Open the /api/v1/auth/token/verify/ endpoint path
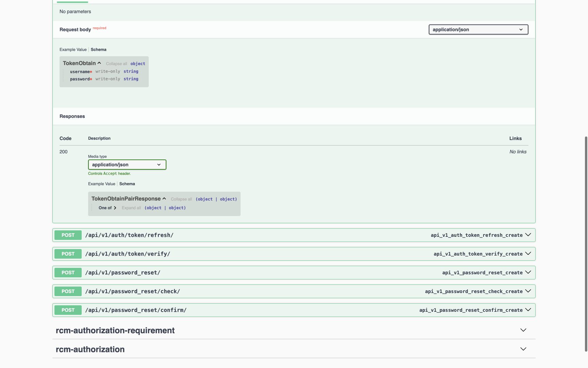The height and width of the screenshot is (368, 588). pyautogui.click(x=128, y=254)
